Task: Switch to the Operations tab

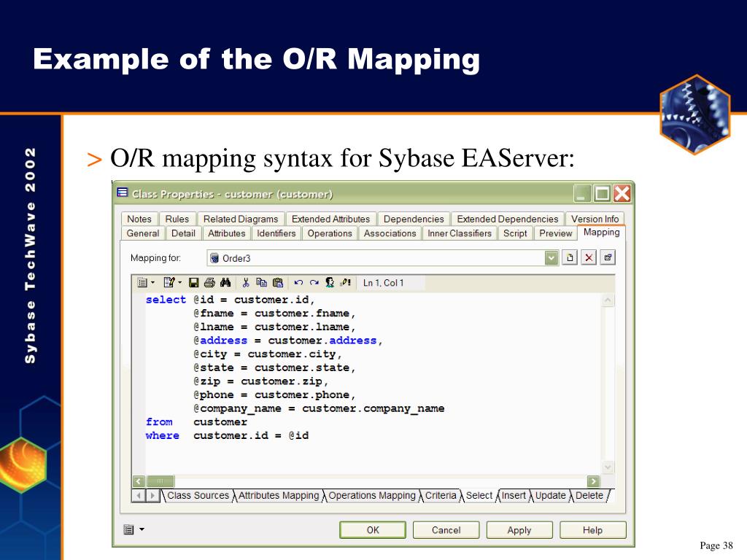Action: pyautogui.click(x=330, y=233)
